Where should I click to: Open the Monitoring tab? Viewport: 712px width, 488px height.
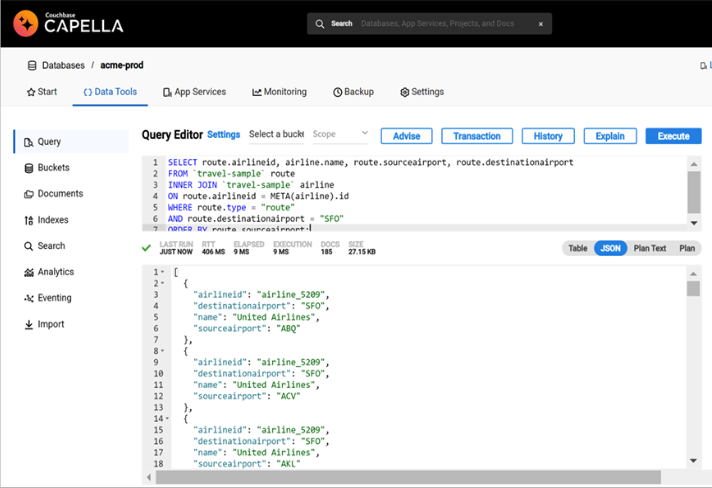[280, 92]
